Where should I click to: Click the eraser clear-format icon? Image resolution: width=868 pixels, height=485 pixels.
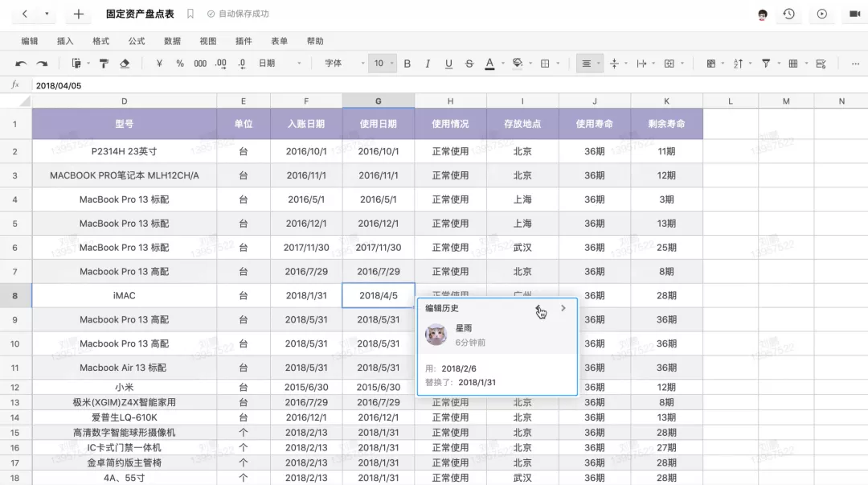125,64
